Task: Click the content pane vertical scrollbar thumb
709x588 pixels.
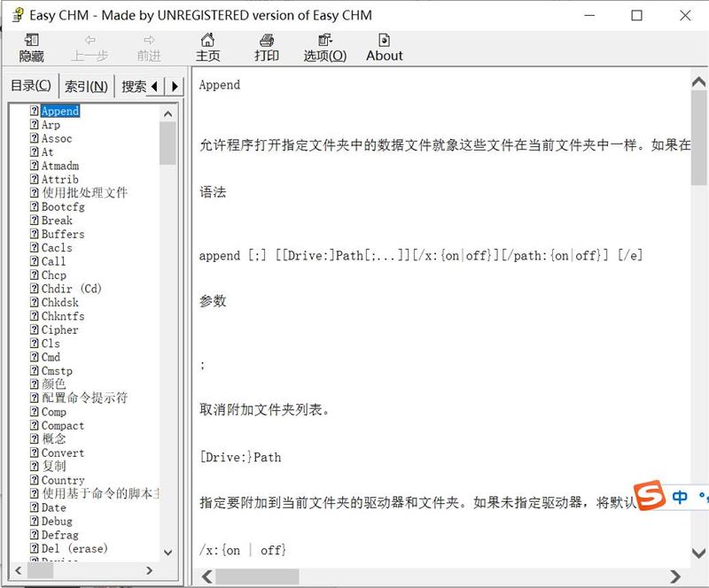Action: click(x=698, y=137)
